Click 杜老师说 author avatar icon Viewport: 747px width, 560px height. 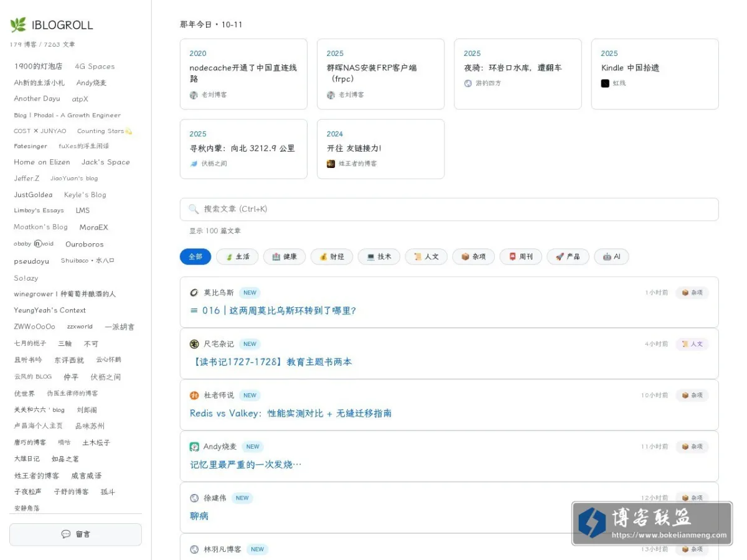194,395
